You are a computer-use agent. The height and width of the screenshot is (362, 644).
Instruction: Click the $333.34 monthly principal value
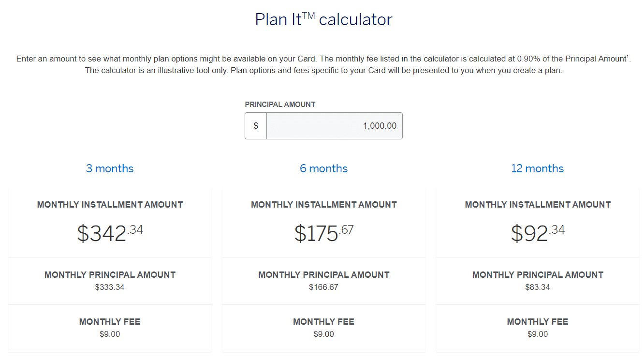pyautogui.click(x=110, y=287)
